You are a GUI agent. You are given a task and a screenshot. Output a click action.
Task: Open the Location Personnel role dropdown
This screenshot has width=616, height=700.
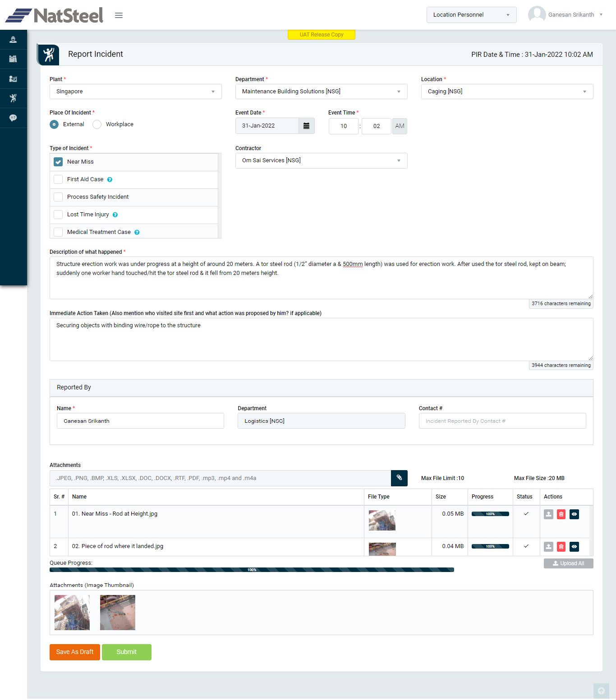(x=471, y=15)
